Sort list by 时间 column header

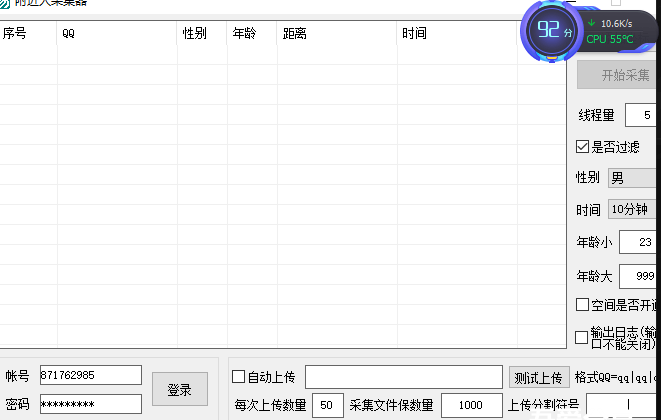(x=457, y=33)
